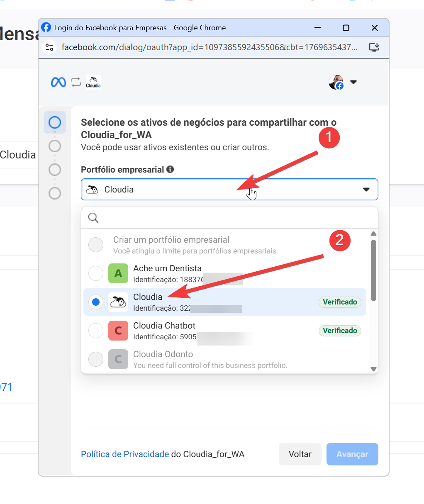Click the gray C icon of Cloudia Odonto
Viewport: 424px width, 504px height.
[118, 359]
